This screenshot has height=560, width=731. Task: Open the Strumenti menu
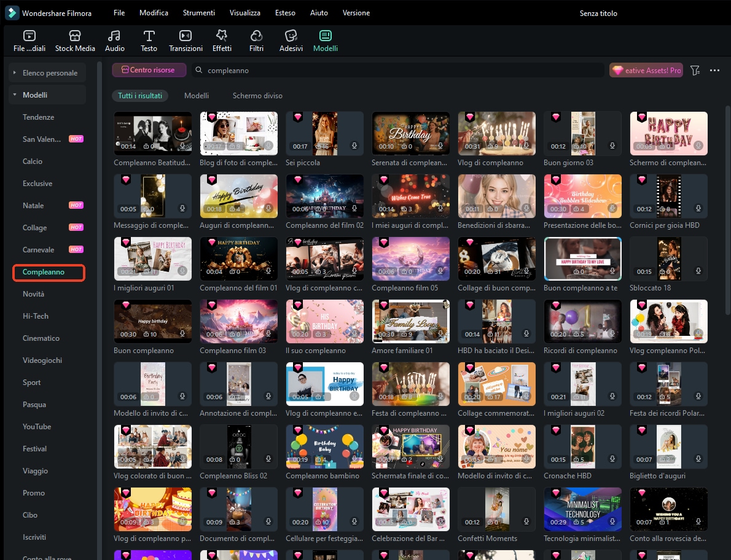click(x=198, y=13)
